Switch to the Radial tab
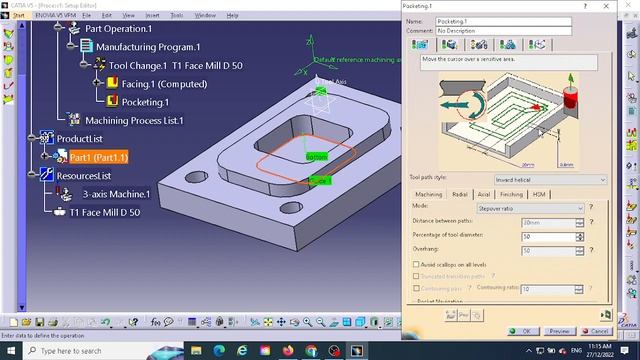Screen dimensions: 640x360 460,194
